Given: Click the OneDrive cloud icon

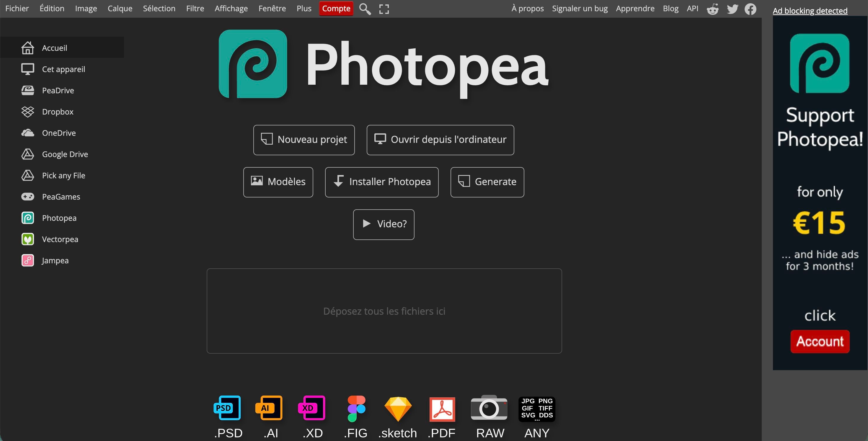Looking at the screenshot, I should pyautogui.click(x=28, y=133).
